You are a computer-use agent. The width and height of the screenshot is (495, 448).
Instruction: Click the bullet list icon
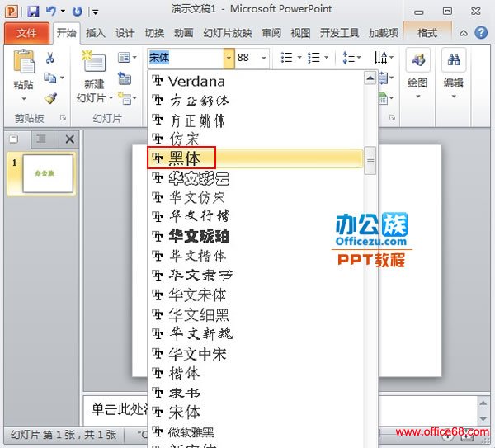(x=286, y=58)
